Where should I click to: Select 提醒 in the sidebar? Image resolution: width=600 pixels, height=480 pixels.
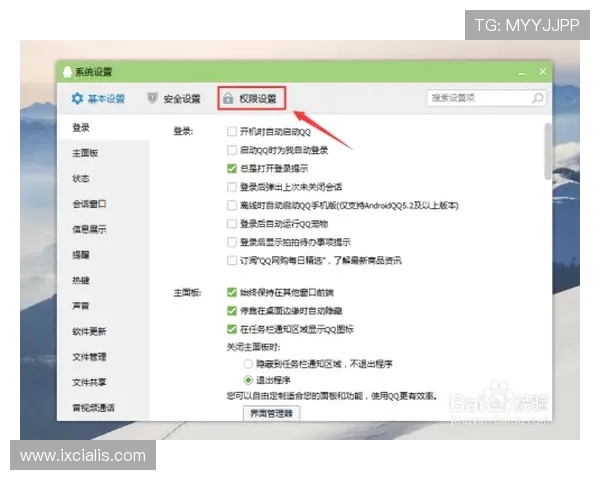pyautogui.click(x=81, y=255)
